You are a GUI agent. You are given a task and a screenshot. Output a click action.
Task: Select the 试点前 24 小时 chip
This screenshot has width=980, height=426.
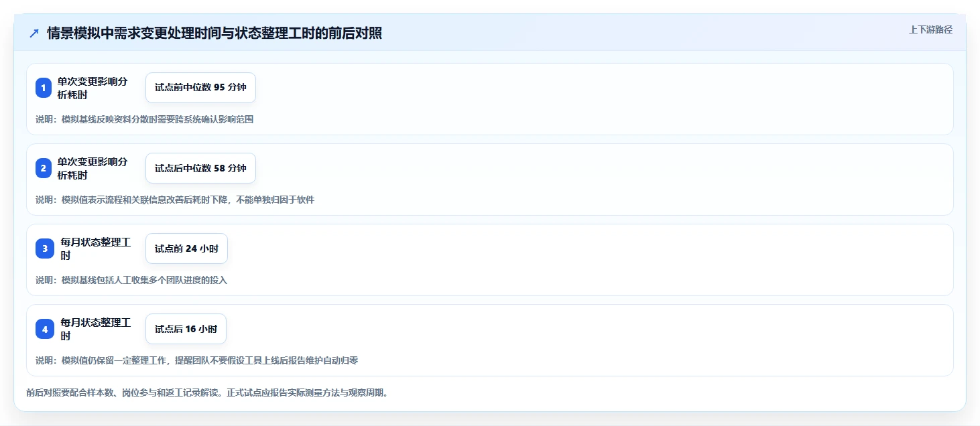186,248
